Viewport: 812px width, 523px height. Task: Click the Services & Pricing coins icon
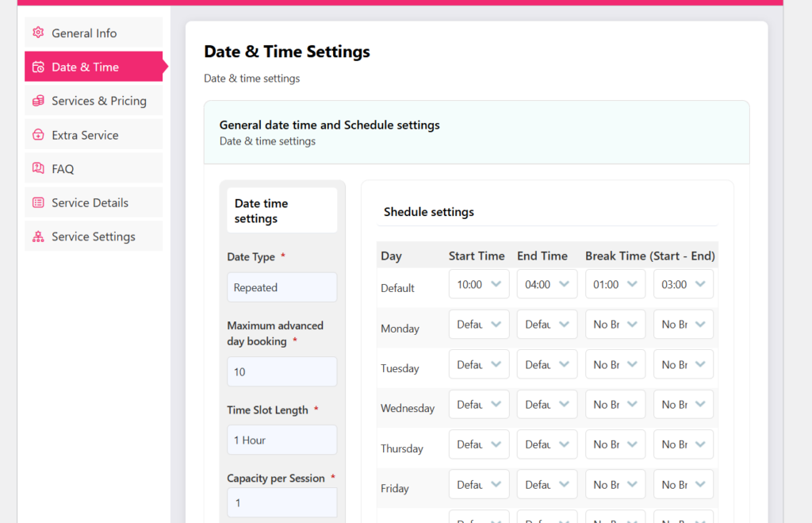point(38,101)
